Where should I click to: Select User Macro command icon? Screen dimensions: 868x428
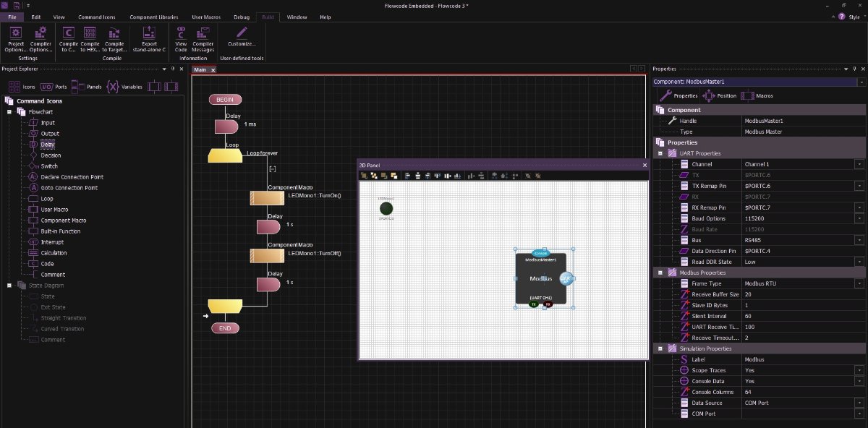pos(47,210)
